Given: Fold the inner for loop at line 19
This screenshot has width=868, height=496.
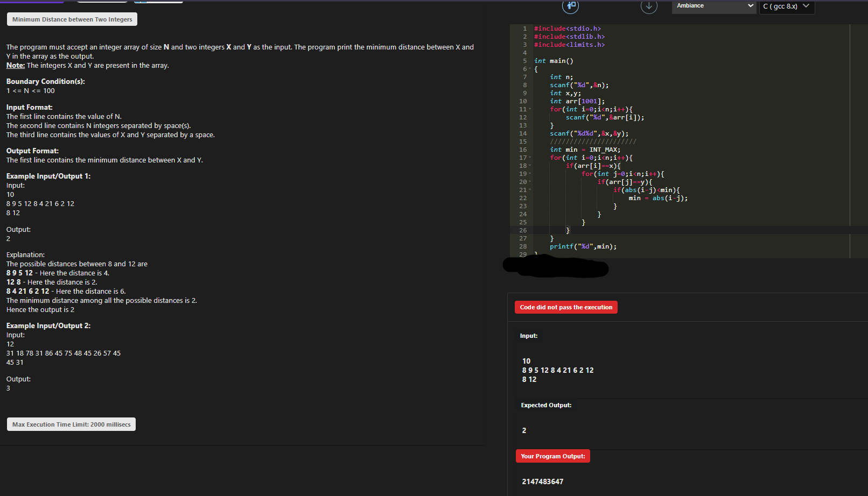Looking at the screenshot, I should pos(530,174).
